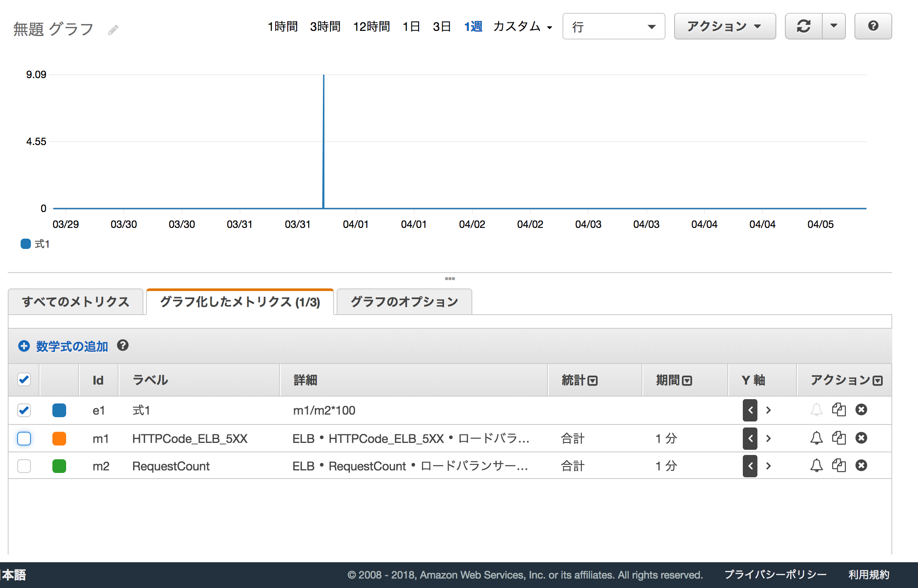The width and height of the screenshot is (918, 588).
Task: Click the pane resize handle dots
Action: coord(450,279)
